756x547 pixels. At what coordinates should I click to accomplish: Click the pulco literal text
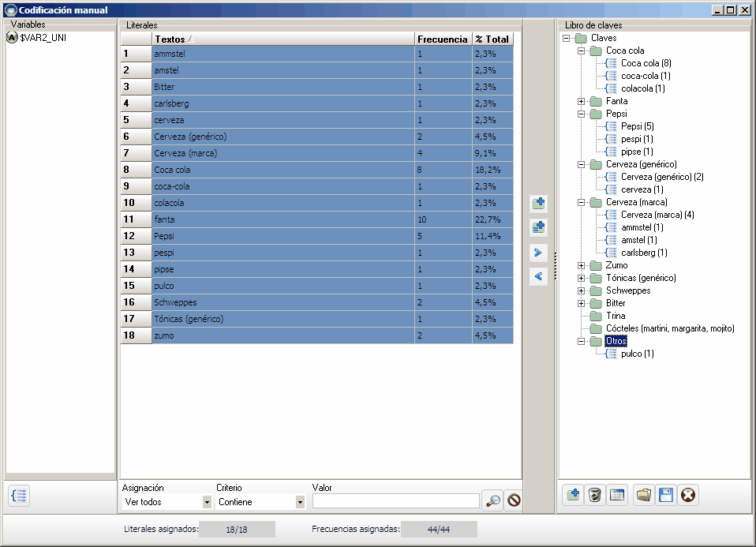pyautogui.click(x=164, y=286)
